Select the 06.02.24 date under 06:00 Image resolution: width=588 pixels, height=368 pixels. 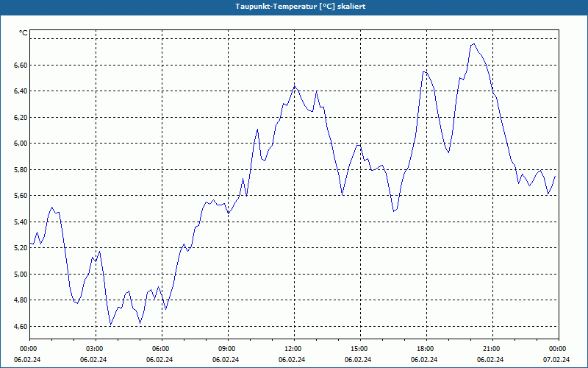(x=159, y=359)
